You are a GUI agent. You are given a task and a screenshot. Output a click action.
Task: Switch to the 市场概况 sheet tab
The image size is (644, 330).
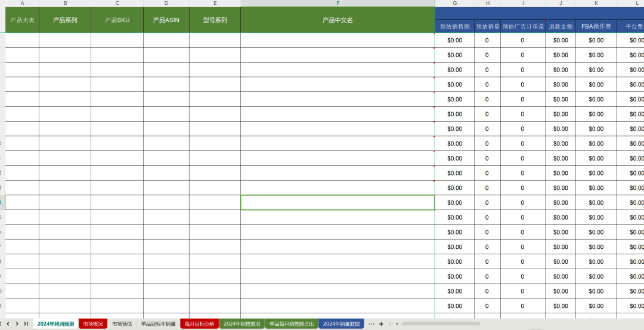93,324
